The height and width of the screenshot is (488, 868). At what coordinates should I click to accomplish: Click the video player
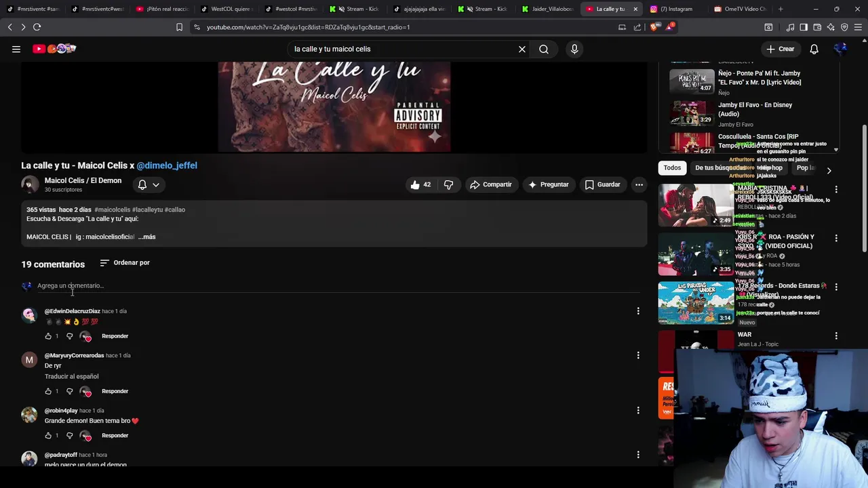(x=334, y=107)
